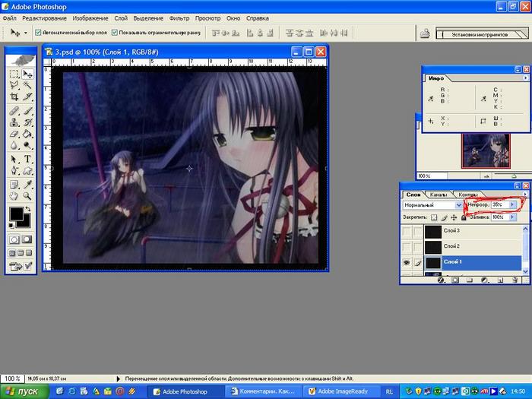Select the Polygonal Lasso tool
The width and height of the screenshot is (532, 399).
[14, 85]
